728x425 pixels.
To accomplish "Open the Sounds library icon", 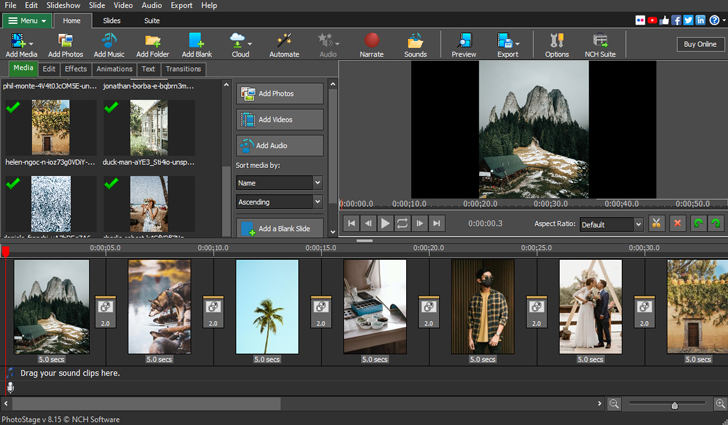I will [415, 41].
